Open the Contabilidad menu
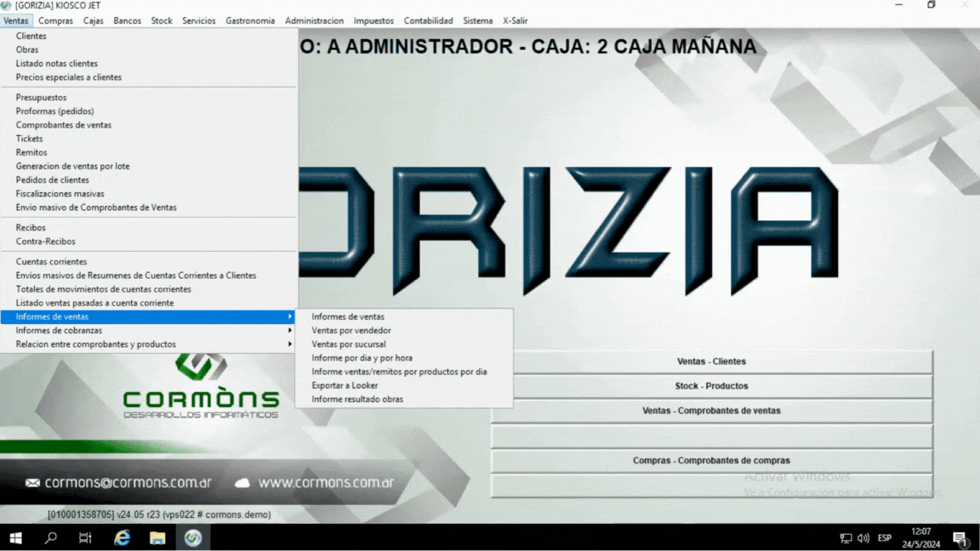980x551 pixels. point(428,20)
